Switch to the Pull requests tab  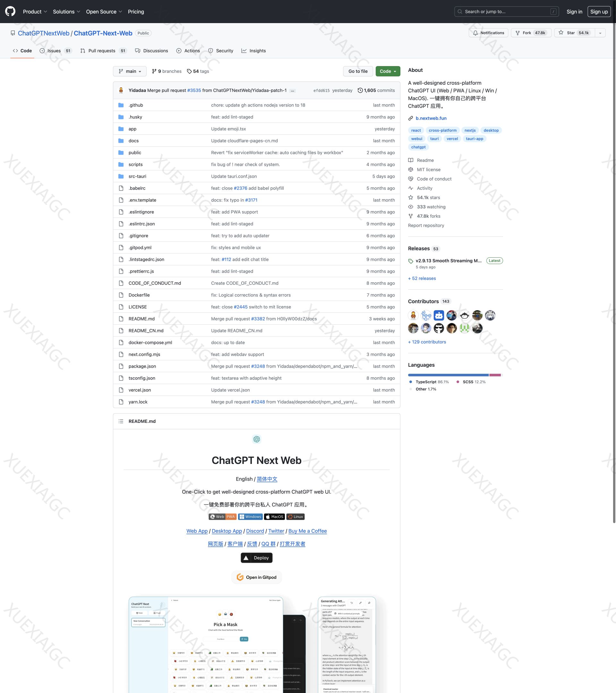(102, 50)
